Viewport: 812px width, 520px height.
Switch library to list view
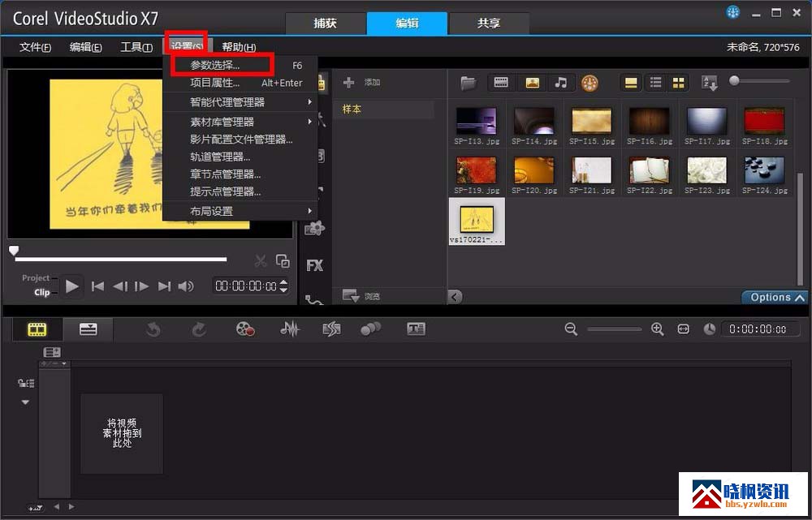655,83
